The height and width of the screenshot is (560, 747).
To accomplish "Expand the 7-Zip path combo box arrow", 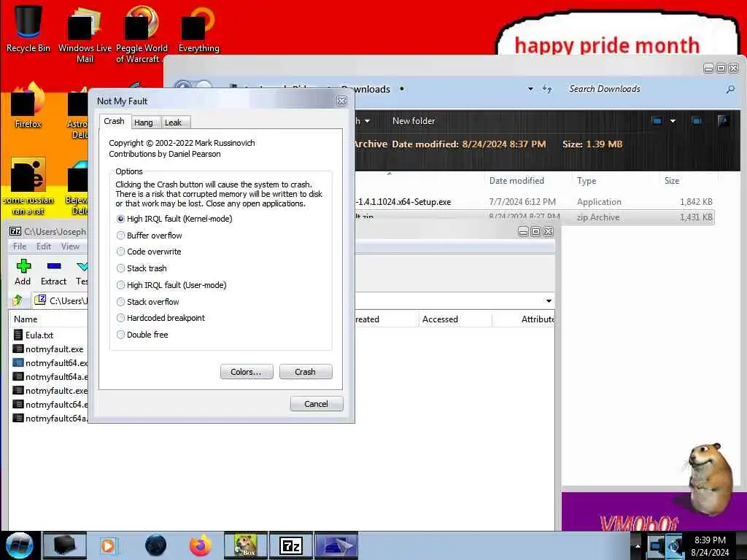I will pyautogui.click(x=549, y=301).
